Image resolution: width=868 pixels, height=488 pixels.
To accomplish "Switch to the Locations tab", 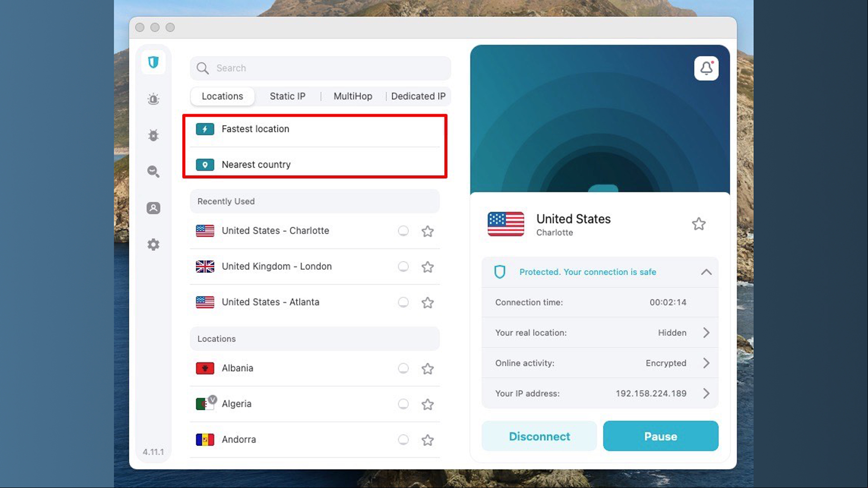I will click(x=222, y=96).
